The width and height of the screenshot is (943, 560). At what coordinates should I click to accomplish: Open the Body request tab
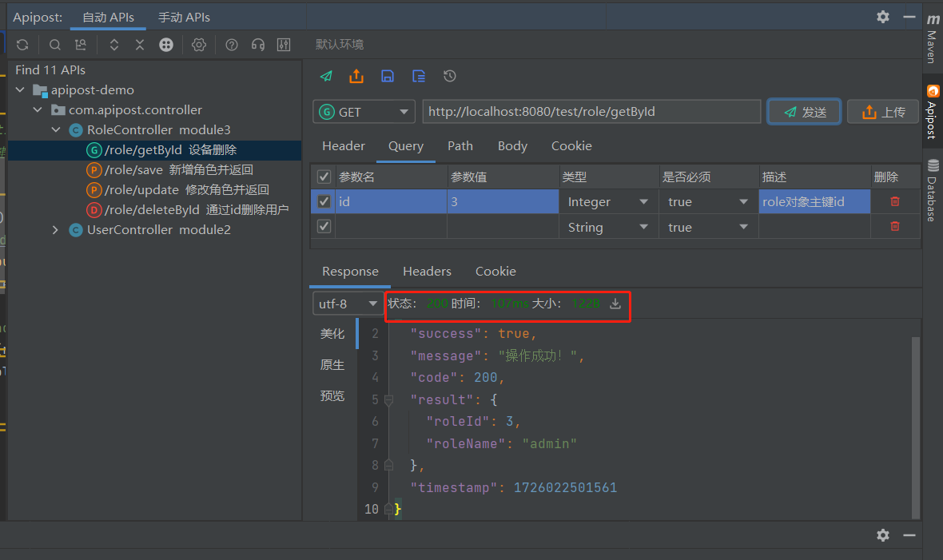(x=512, y=146)
